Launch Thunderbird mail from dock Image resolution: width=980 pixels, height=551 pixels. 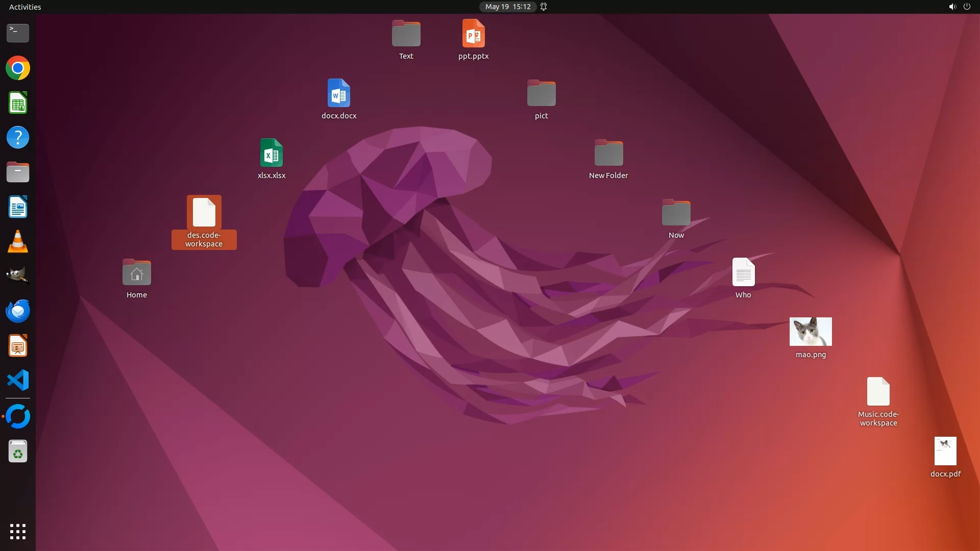pos(18,311)
